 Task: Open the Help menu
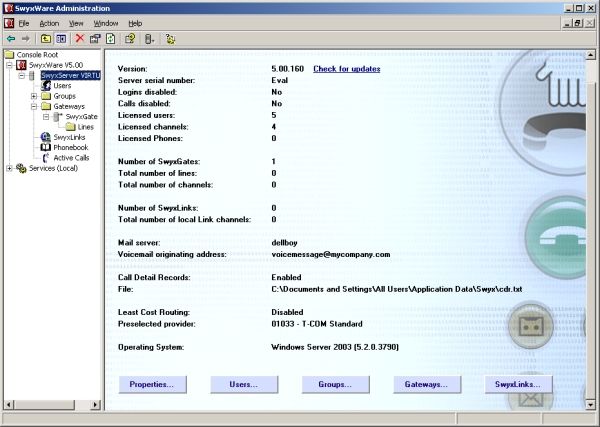(135, 23)
